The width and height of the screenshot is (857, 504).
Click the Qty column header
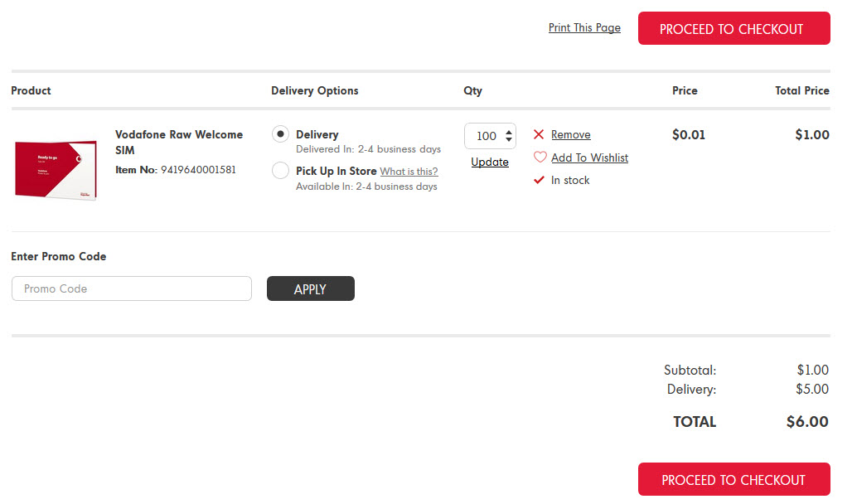[x=472, y=90]
